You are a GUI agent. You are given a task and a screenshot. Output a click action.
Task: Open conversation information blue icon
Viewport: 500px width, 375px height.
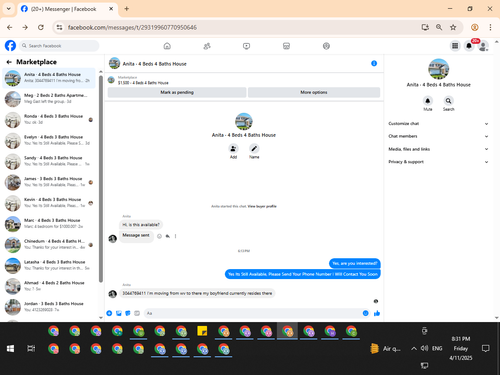tap(374, 63)
